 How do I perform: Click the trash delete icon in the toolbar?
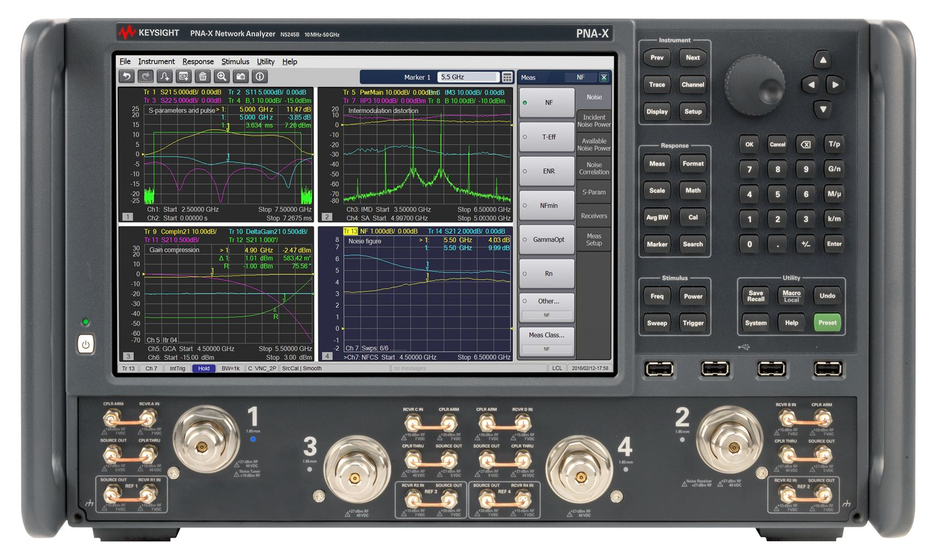(x=203, y=76)
